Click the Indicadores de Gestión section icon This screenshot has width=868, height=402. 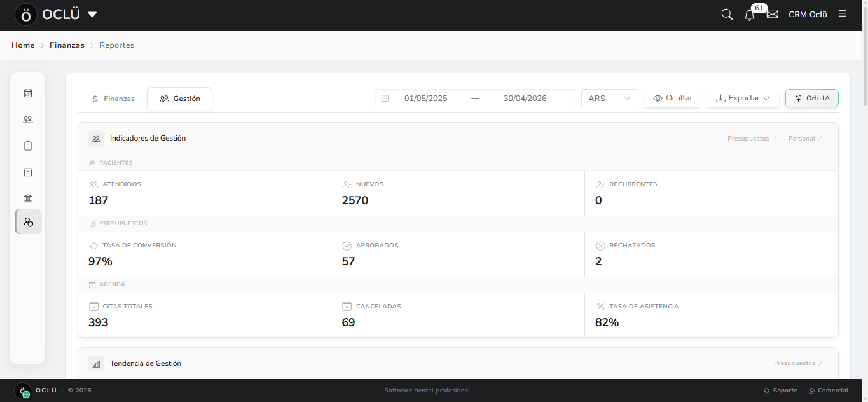[96, 138]
